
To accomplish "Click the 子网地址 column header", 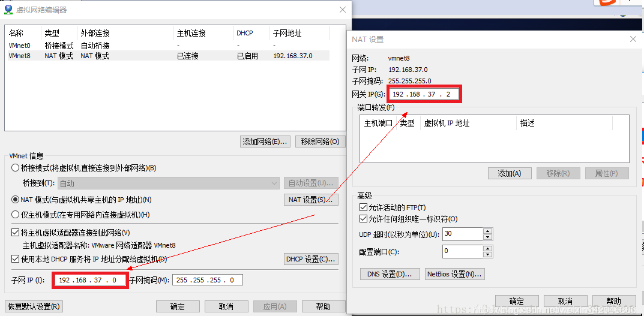I will 299,33.
